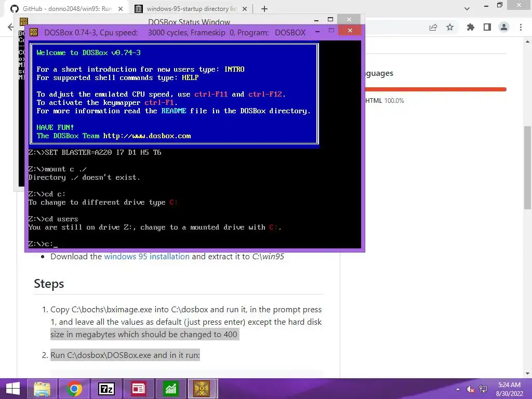This screenshot has width=532, height=399.
Task: Close the GitHub donno2048/win95 tab
Action: coord(121,9)
